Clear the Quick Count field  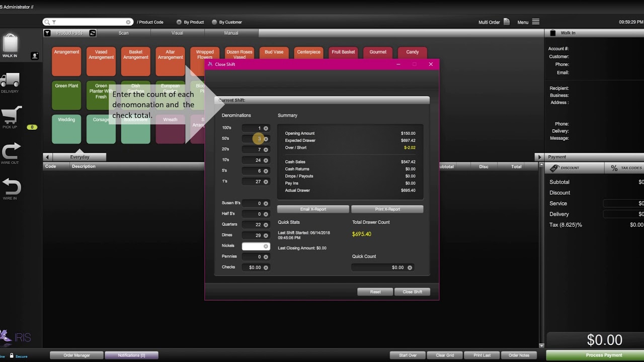pyautogui.click(x=410, y=267)
